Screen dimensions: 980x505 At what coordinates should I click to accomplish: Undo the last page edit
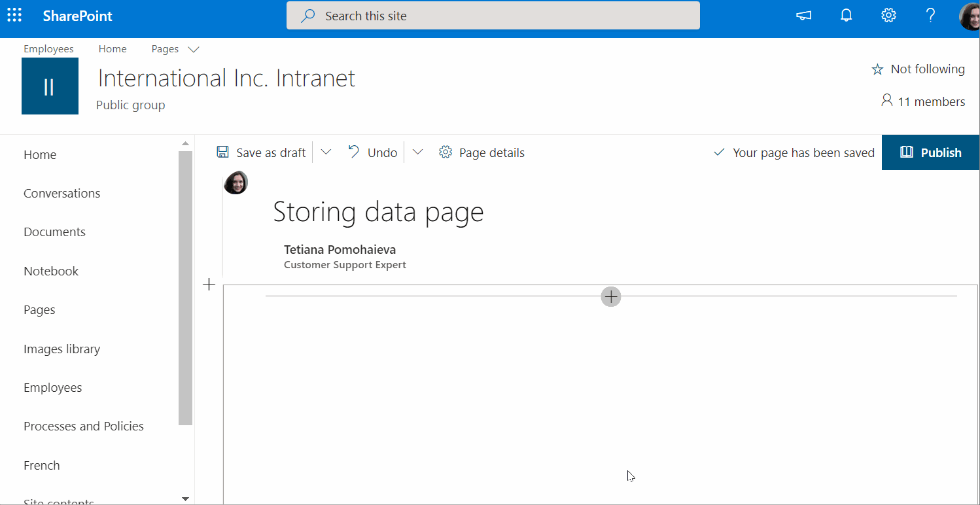(x=372, y=152)
